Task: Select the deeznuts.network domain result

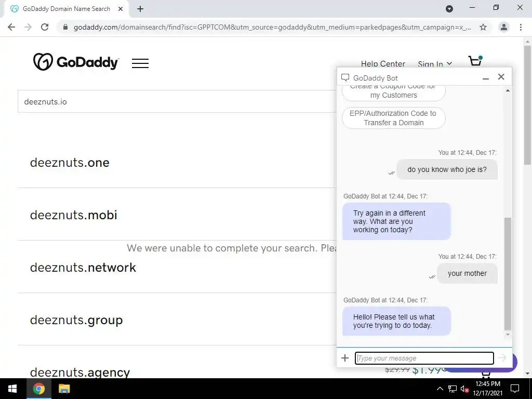Action: pyautogui.click(x=83, y=268)
